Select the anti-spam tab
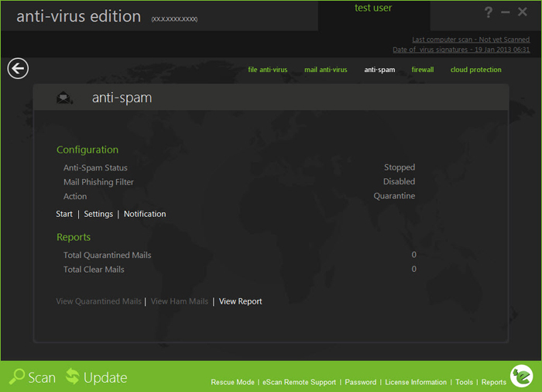 click(x=379, y=70)
